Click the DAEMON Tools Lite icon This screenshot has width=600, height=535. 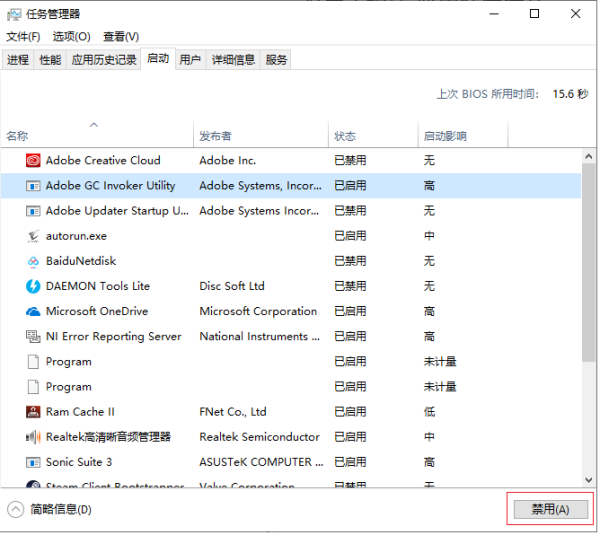(33, 287)
